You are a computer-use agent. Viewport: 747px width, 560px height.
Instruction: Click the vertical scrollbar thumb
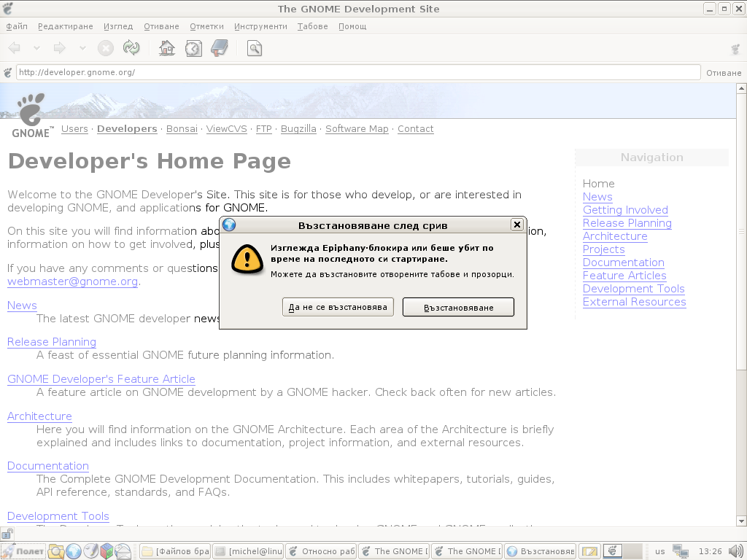pos(741,231)
